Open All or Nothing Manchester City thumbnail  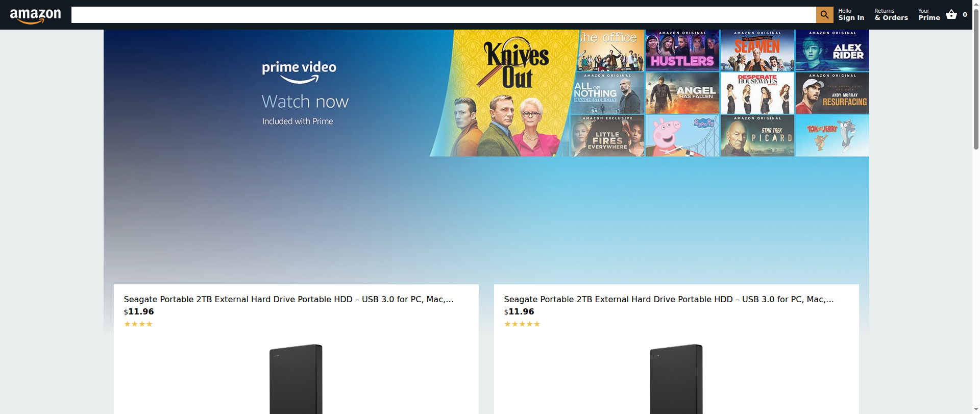pos(608,93)
